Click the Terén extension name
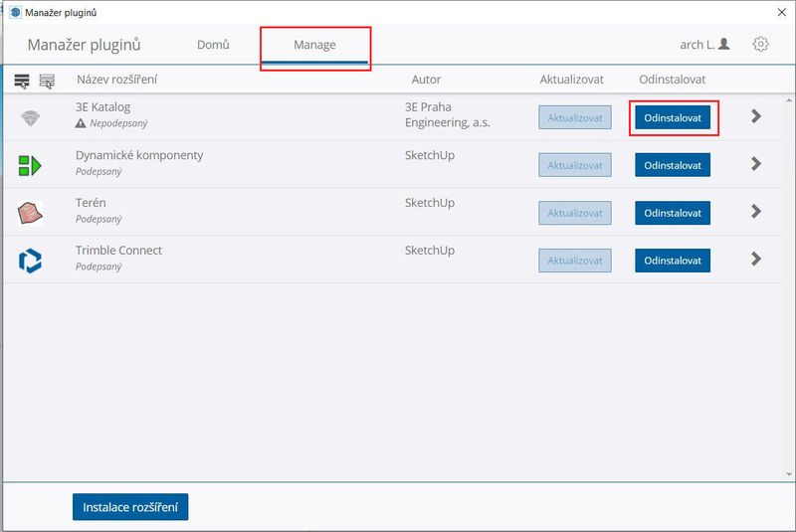Image resolution: width=796 pixels, height=532 pixels. click(x=91, y=203)
